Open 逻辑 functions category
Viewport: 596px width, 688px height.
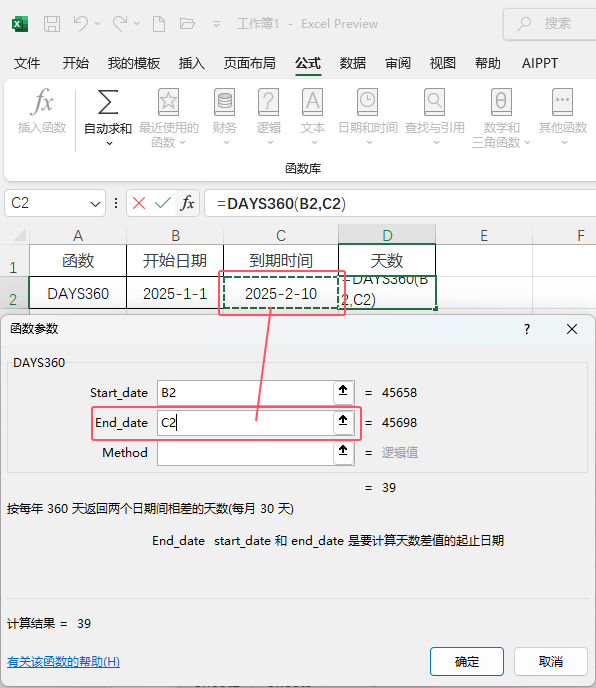(x=269, y=117)
